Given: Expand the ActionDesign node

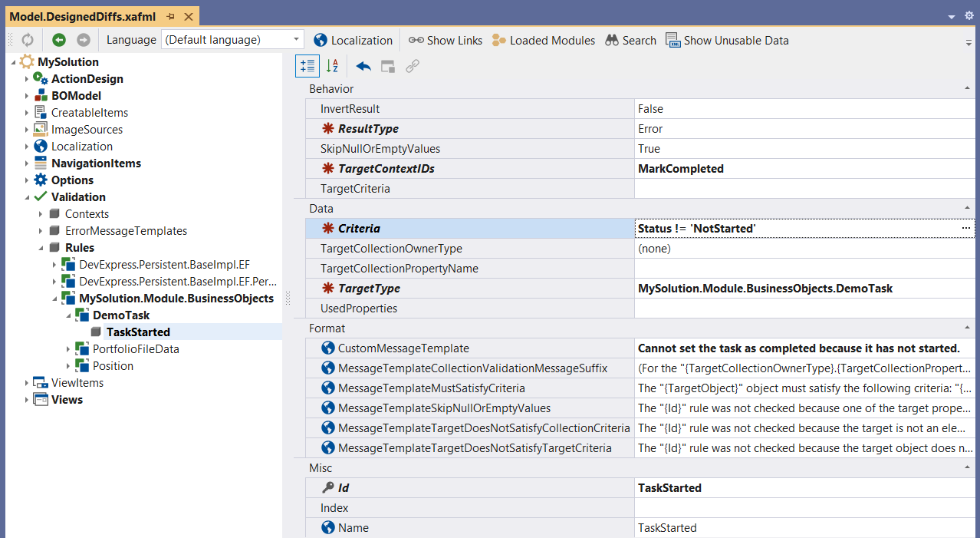Looking at the screenshot, I should pos(26,79).
